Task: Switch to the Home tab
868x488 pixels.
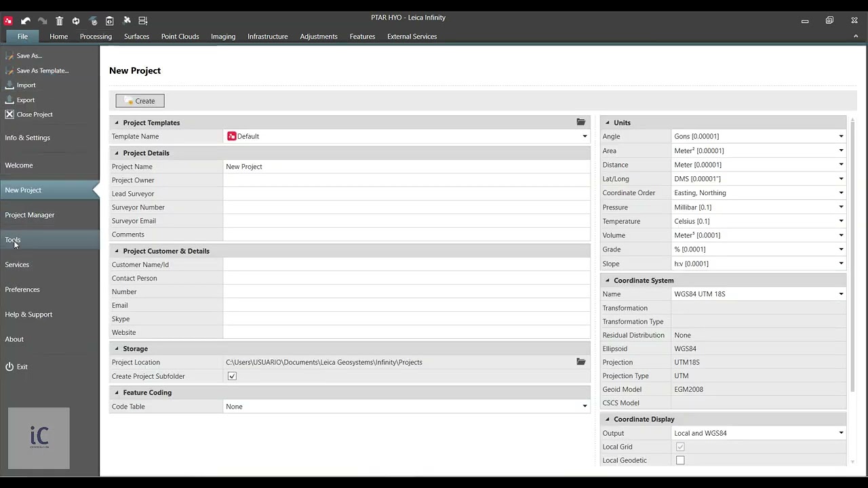Action: [58, 37]
